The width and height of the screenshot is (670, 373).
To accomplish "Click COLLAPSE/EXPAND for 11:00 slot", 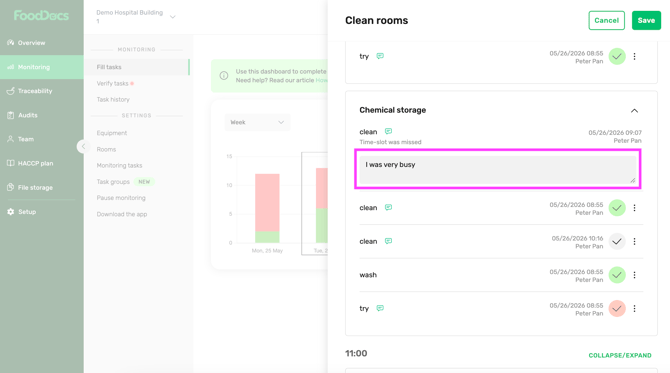I will coord(620,355).
